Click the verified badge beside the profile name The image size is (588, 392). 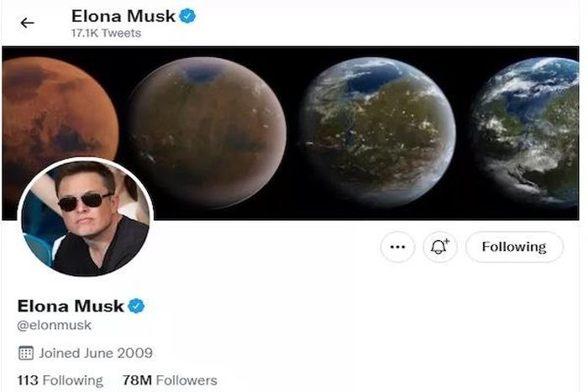(x=136, y=306)
